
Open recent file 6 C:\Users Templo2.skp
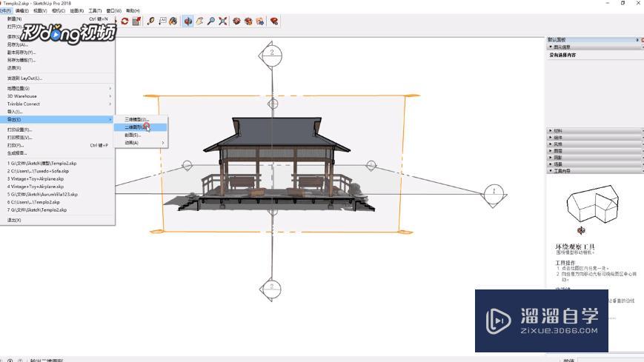point(58,202)
